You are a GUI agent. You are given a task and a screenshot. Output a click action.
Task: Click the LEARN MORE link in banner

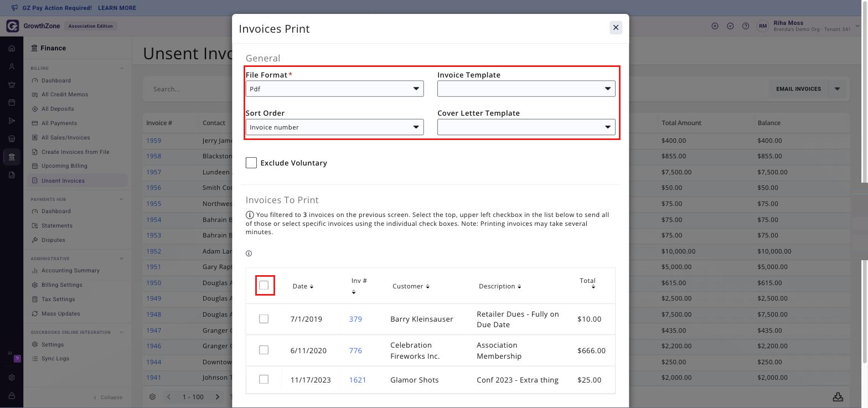pos(117,8)
